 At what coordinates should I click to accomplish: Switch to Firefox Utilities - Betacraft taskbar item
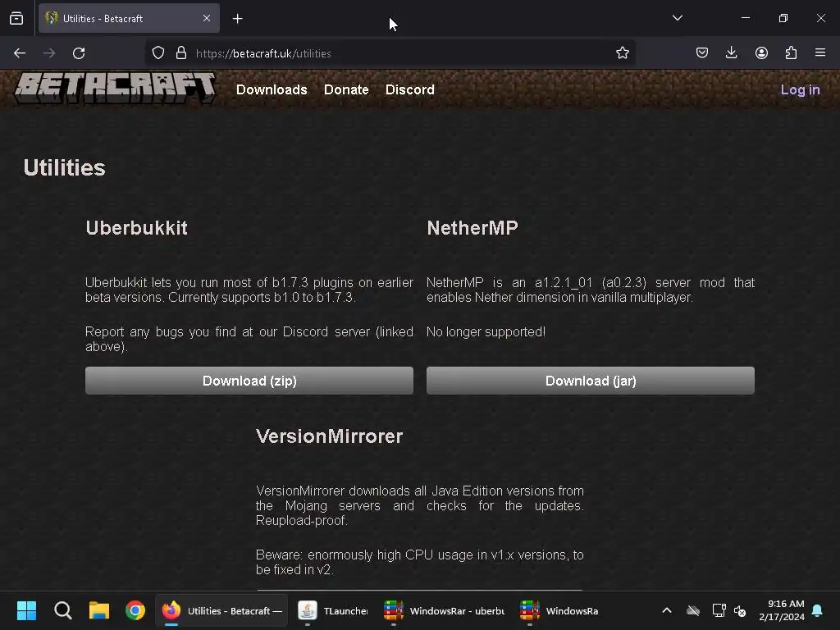click(221, 610)
